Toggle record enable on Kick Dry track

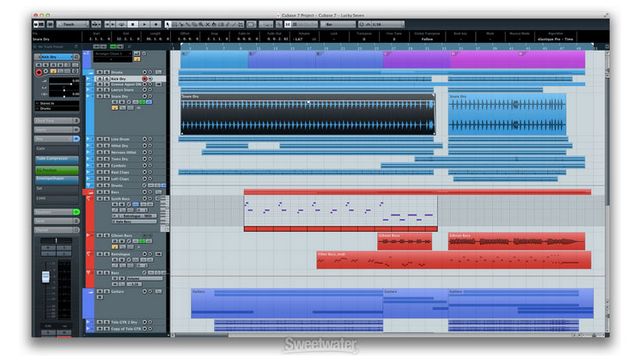point(144,78)
